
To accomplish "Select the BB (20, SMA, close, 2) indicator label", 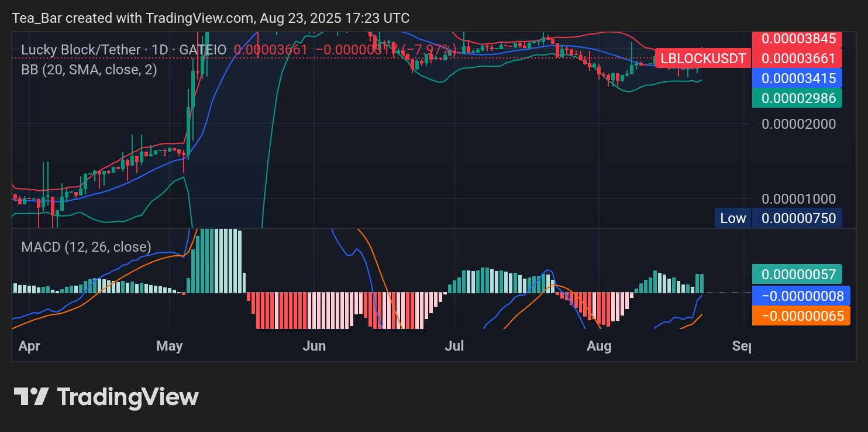I will point(89,70).
